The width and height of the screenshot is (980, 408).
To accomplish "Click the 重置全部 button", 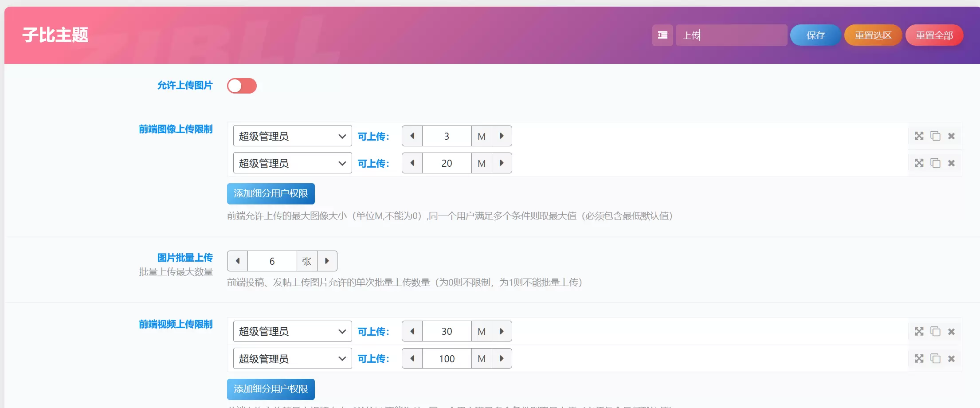I will point(934,35).
